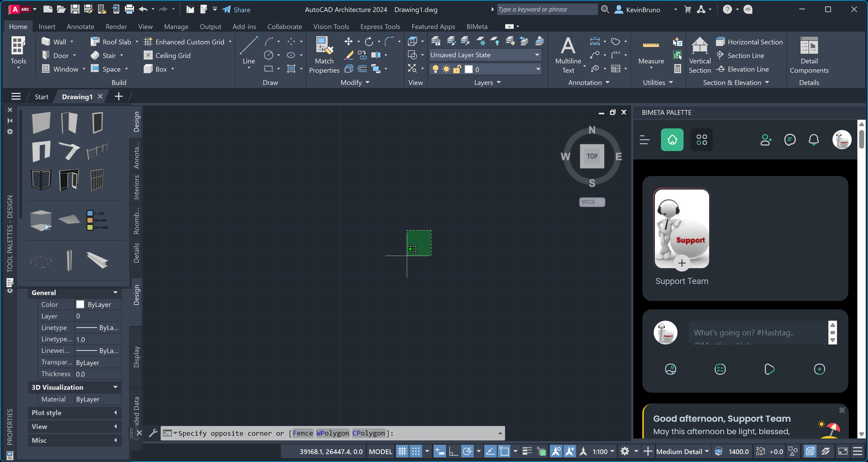Open Match Properties tool
This screenshot has width=868, height=462.
tap(324, 55)
